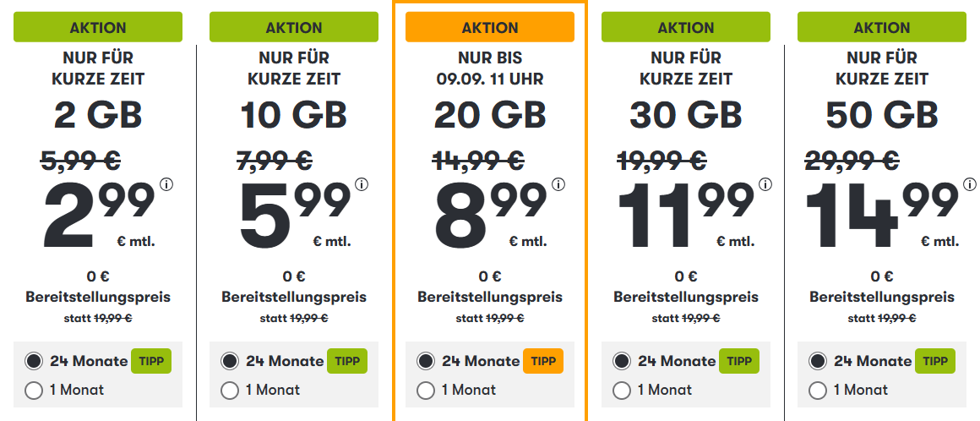Image resolution: width=980 pixels, height=421 pixels.
Task: Click the green TIPP badge on 30 GB plan
Action: [739, 361]
